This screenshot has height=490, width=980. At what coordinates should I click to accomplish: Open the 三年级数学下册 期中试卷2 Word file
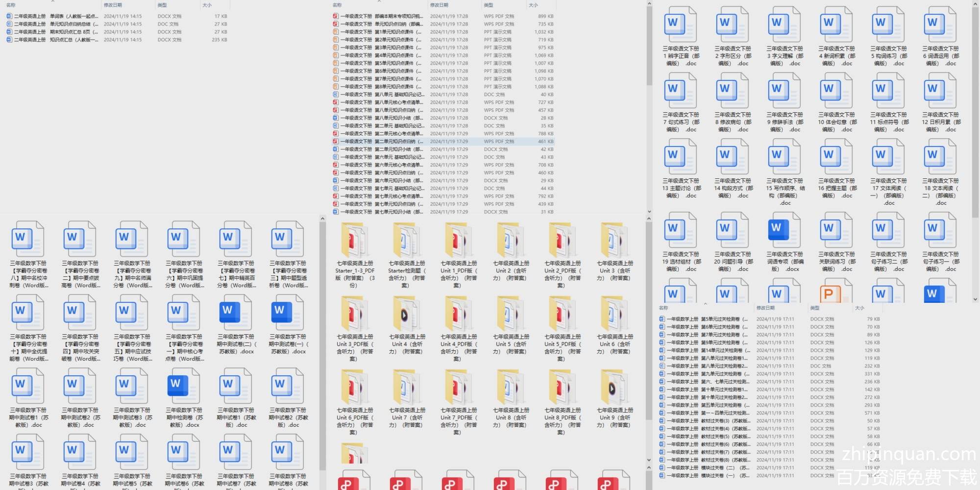coord(287,386)
